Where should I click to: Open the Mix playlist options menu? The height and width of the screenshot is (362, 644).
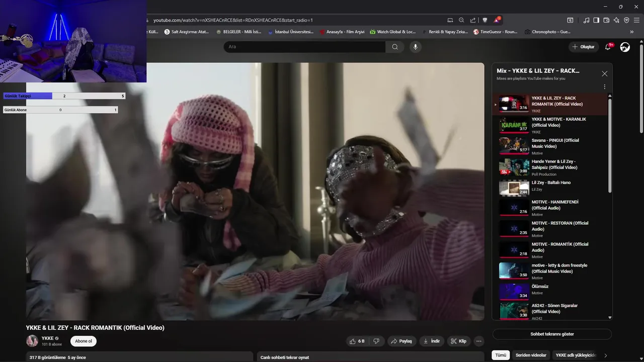[604, 87]
